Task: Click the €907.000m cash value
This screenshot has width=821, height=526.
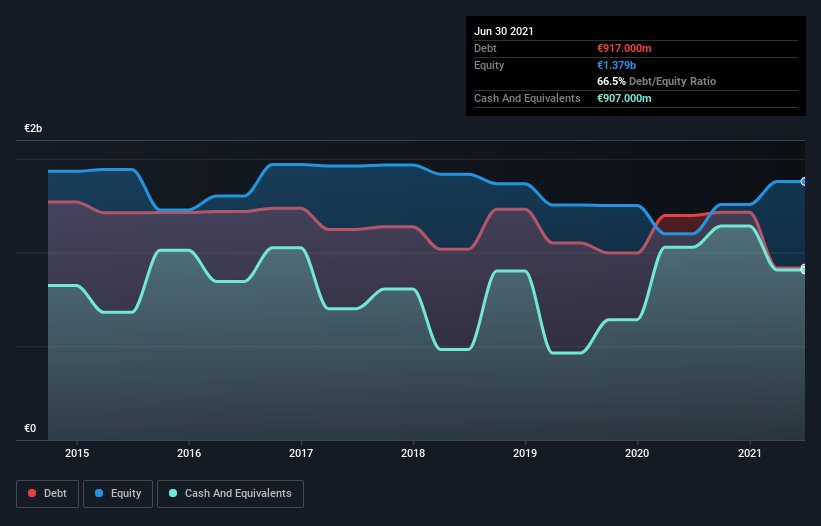Action: coord(624,98)
